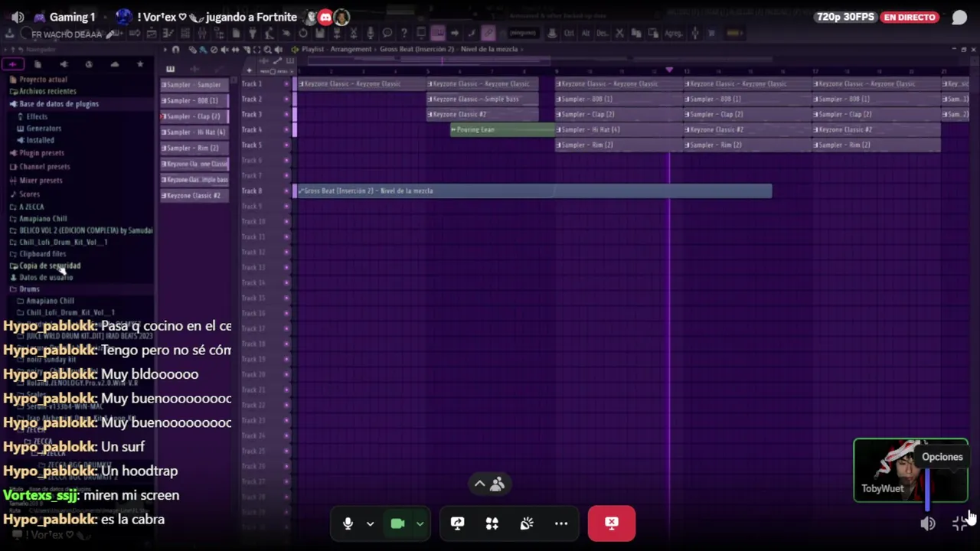The width and height of the screenshot is (980, 551).
Task: Click the Gaming 1 voice channel title
Action: pos(72,17)
